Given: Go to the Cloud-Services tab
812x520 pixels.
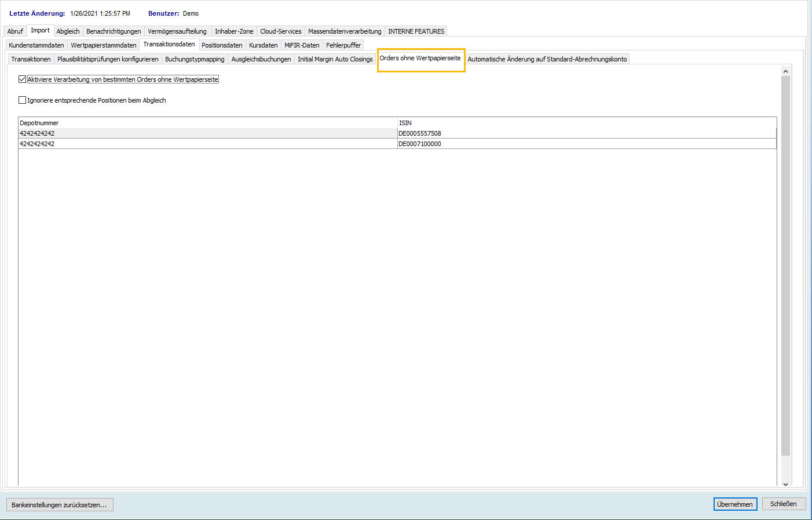Looking at the screenshot, I should 280,31.
